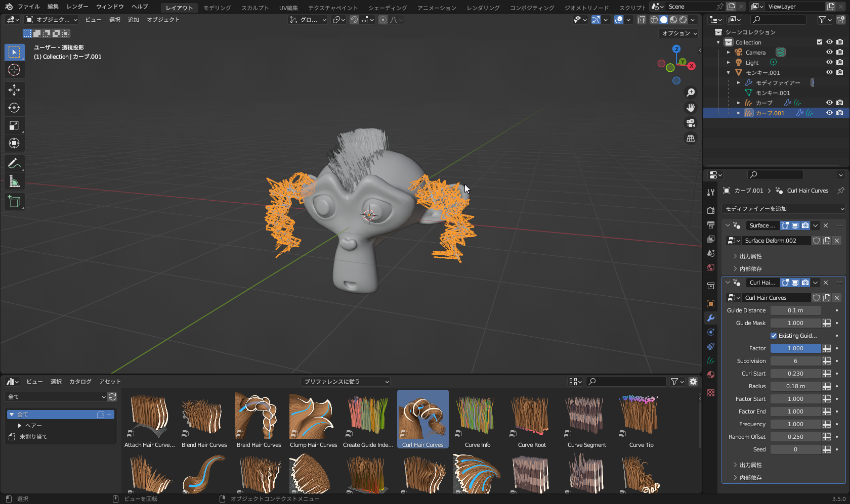Toggle camera view icon in viewport

click(x=691, y=123)
